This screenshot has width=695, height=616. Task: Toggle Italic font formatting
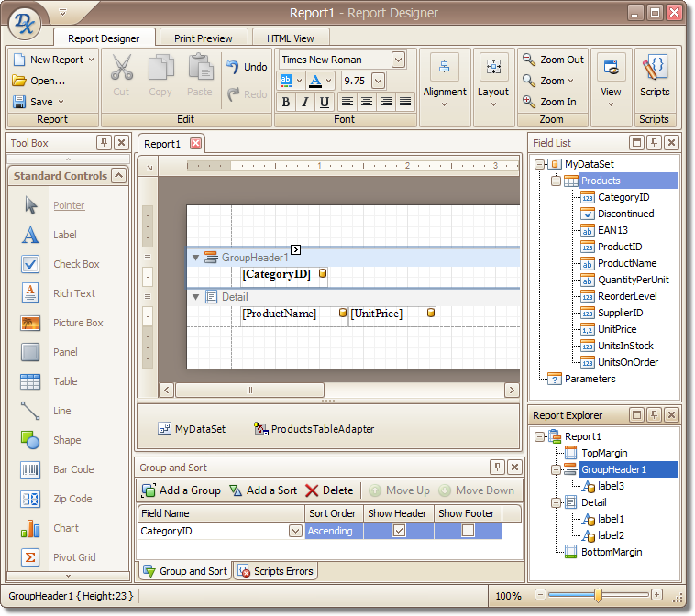305,102
